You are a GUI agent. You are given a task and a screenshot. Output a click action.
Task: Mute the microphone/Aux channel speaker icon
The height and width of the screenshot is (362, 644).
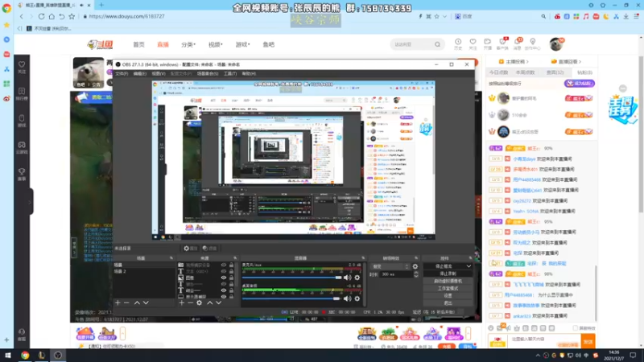348,278
